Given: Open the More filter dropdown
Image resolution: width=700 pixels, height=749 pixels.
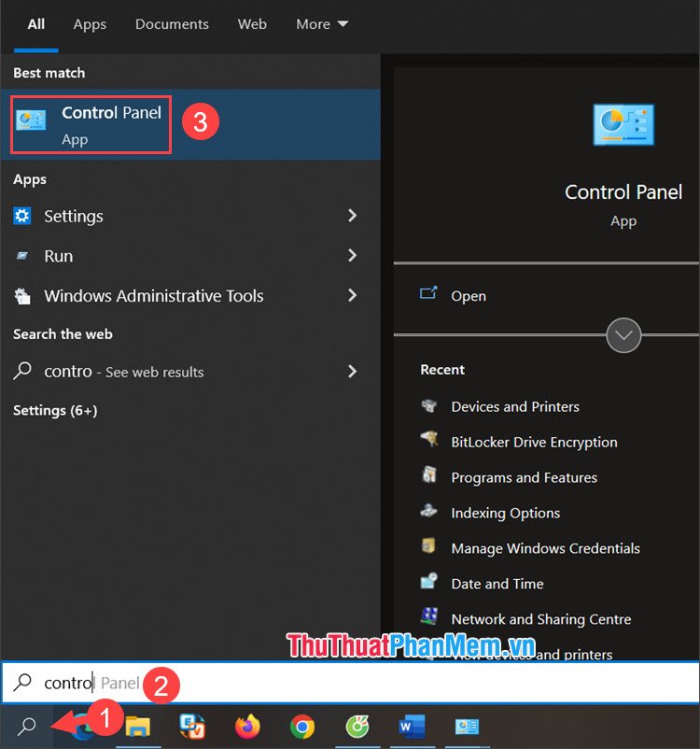Looking at the screenshot, I should click(322, 24).
